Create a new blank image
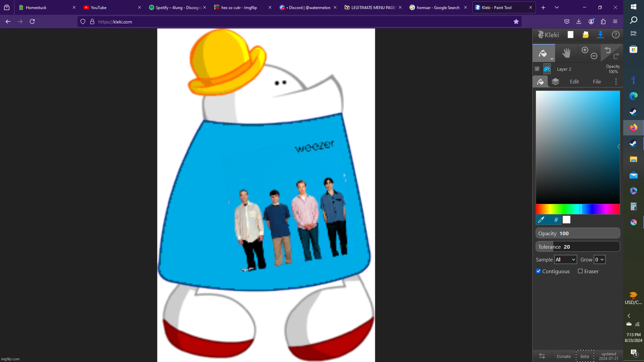 coord(571,35)
